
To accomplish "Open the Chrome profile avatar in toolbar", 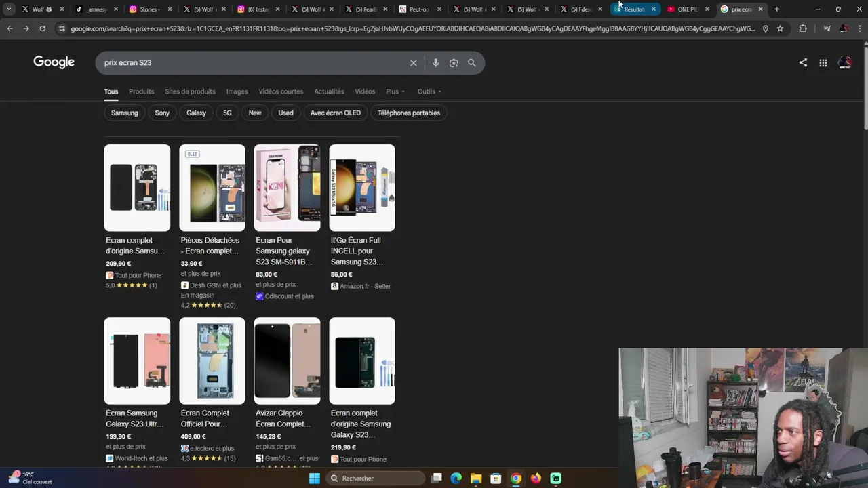I will [843, 28].
